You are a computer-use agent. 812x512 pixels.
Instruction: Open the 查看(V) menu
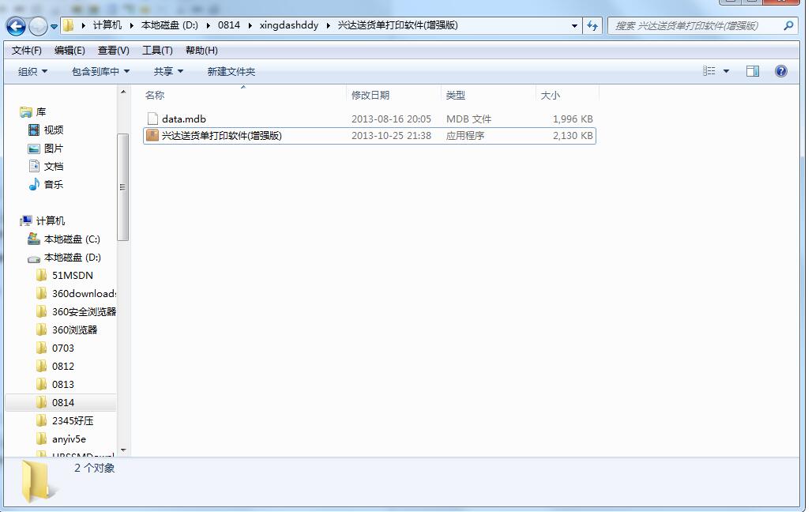114,51
